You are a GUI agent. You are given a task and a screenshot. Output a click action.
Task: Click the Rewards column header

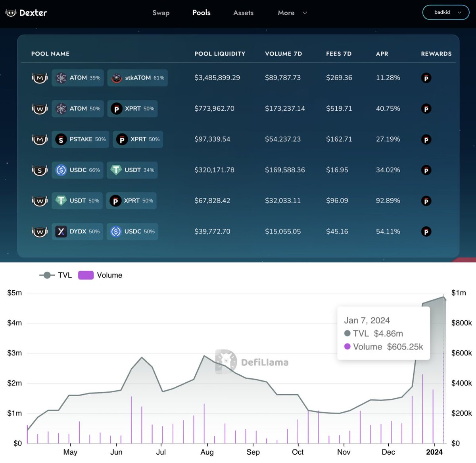tap(436, 54)
